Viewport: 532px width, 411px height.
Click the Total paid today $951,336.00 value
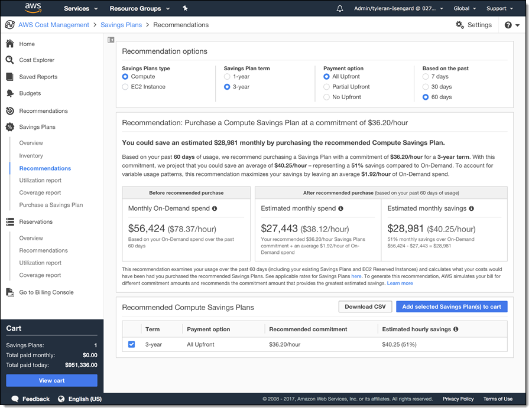tap(81, 365)
